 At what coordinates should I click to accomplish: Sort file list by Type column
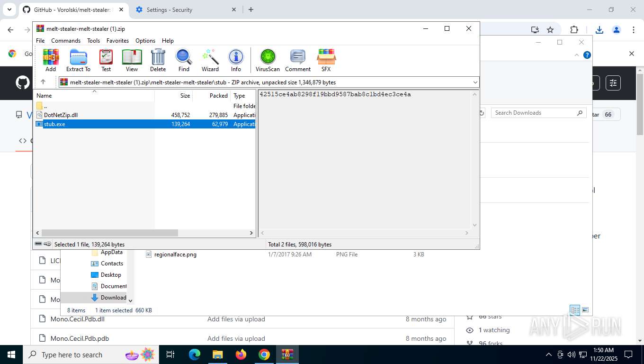tap(243, 95)
